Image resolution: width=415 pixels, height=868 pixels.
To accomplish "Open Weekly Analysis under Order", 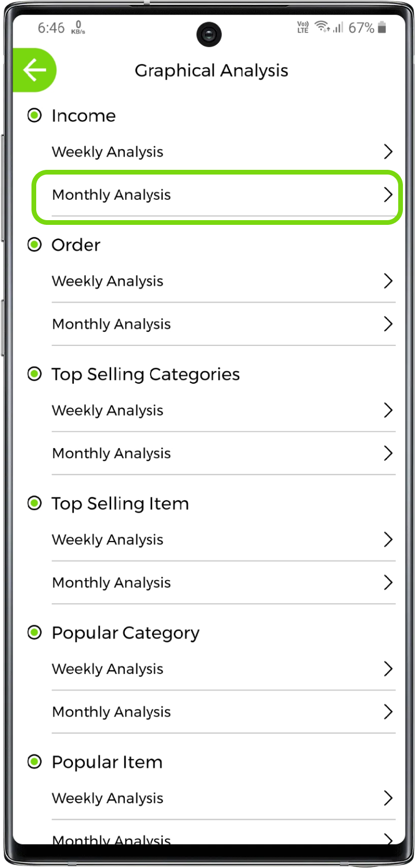I will (x=108, y=281).
